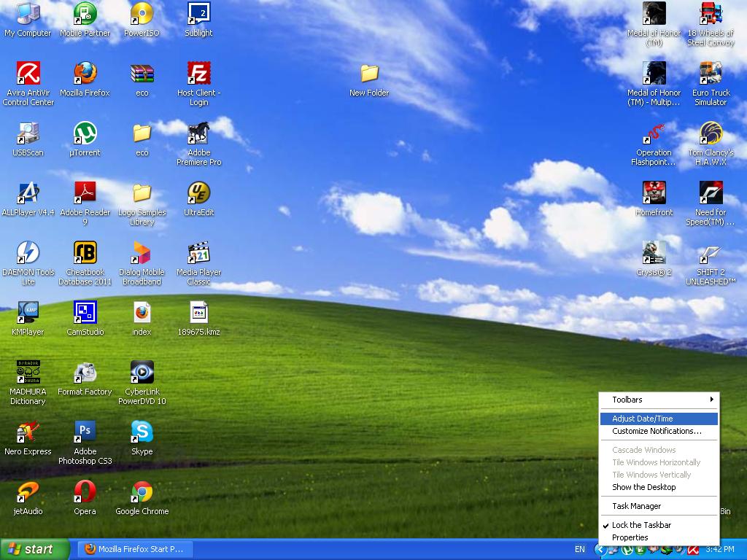The height and width of the screenshot is (560, 747).
Task: Launch Avira AntiVir Control Center
Action: (28, 84)
